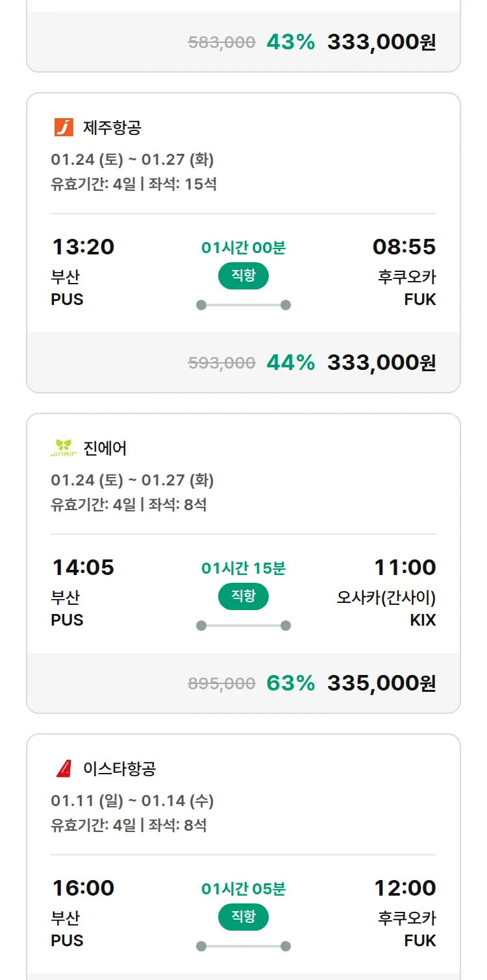Viewport: 487px width, 980px height.
Task: Click the 13:20 Busan departure time
Action: [x=83, y=247]
